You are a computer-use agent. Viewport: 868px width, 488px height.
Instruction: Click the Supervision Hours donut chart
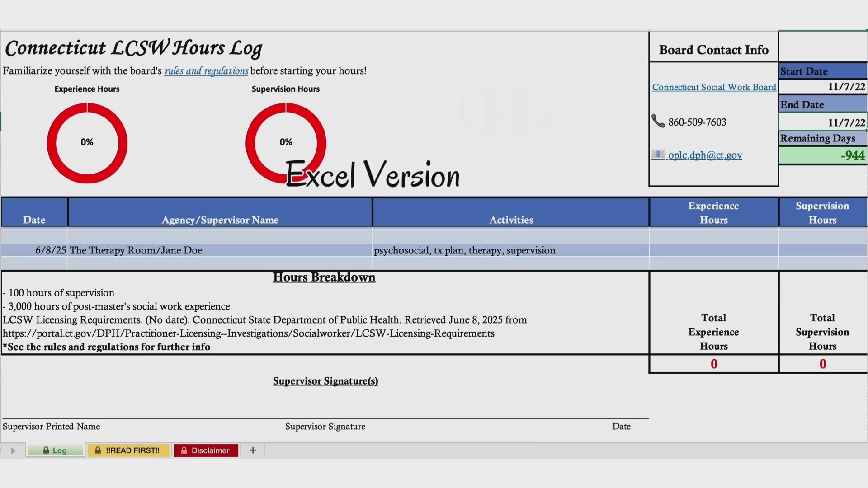pos(286,143)
